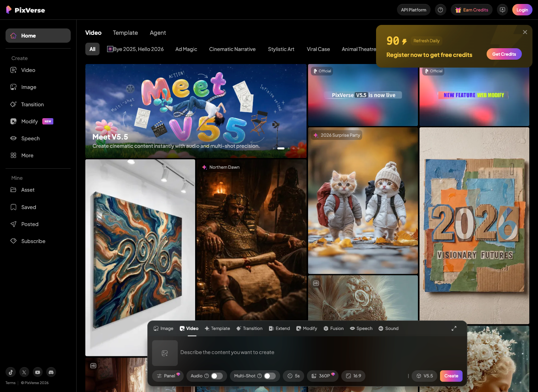538x392 pixels.
Task: Open the 5s duration dropdown
Action: (x=293, y=376)
